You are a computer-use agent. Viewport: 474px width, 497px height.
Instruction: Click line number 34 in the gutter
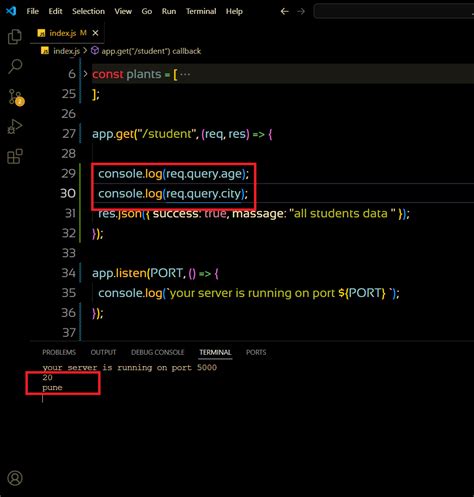click(68, 273)
